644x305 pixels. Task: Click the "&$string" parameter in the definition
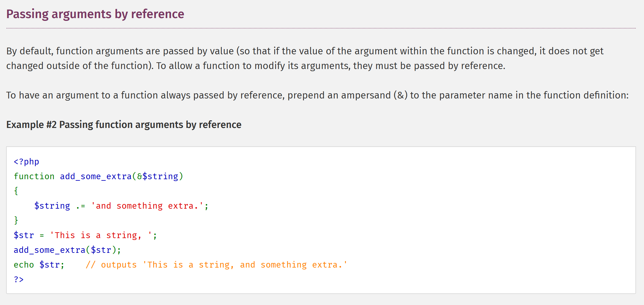(x=157, y=176)
